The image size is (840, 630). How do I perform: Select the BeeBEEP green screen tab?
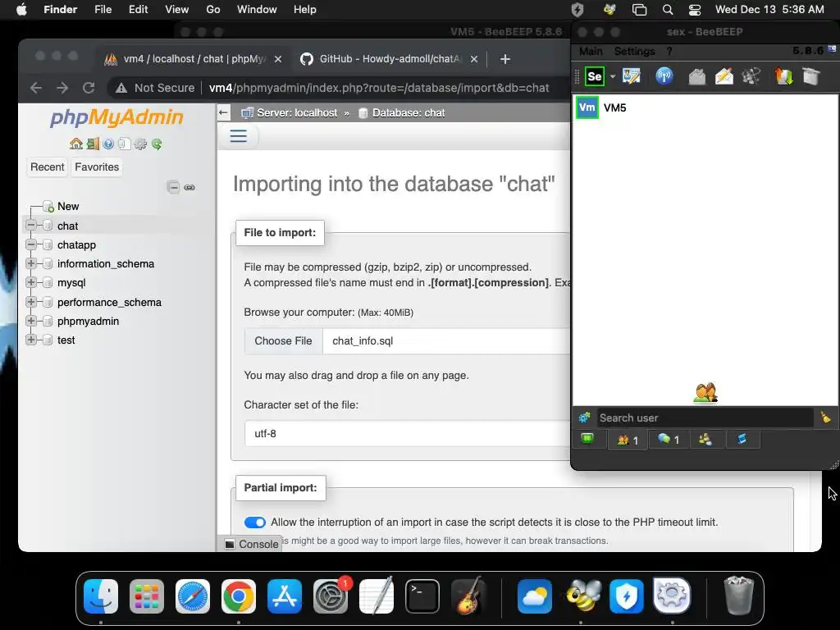[x=587, y=439]
